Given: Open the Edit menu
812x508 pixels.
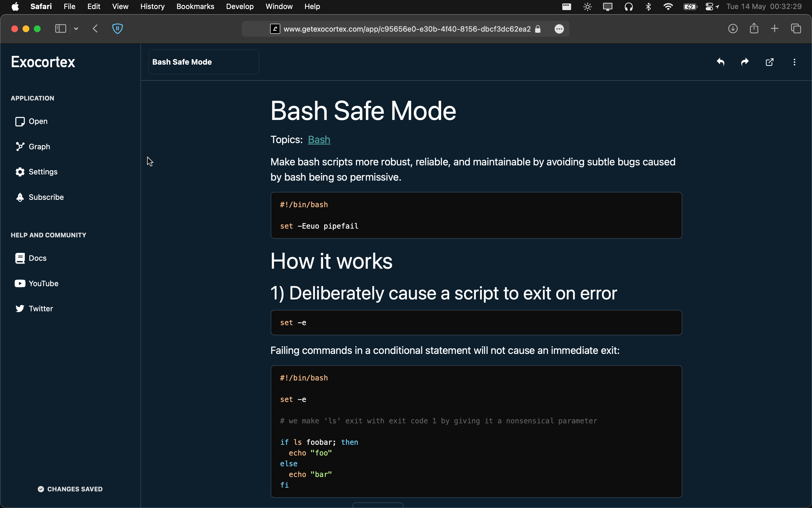Looking at the screenshot, I should coord(94,6).
